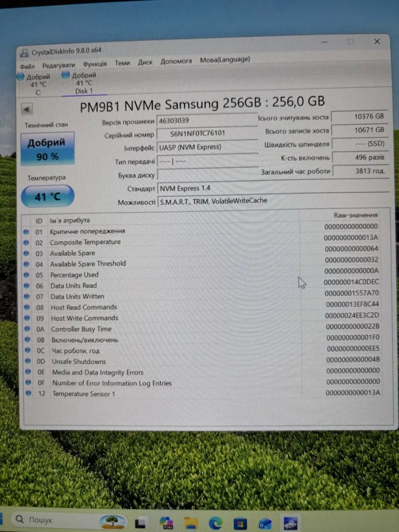Open the Функція menu

coord(95,64)
